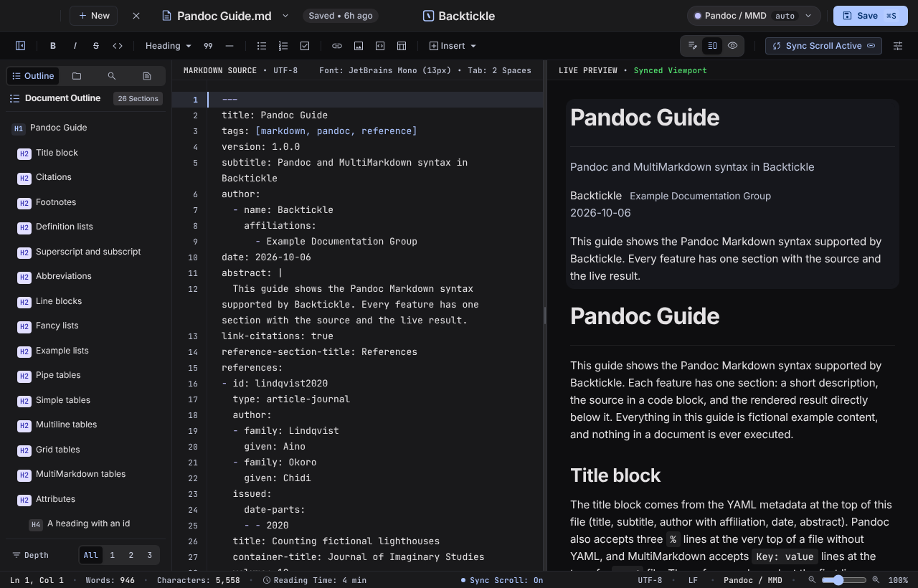Insert a table
Screen dimensions: 918x588
402,46
